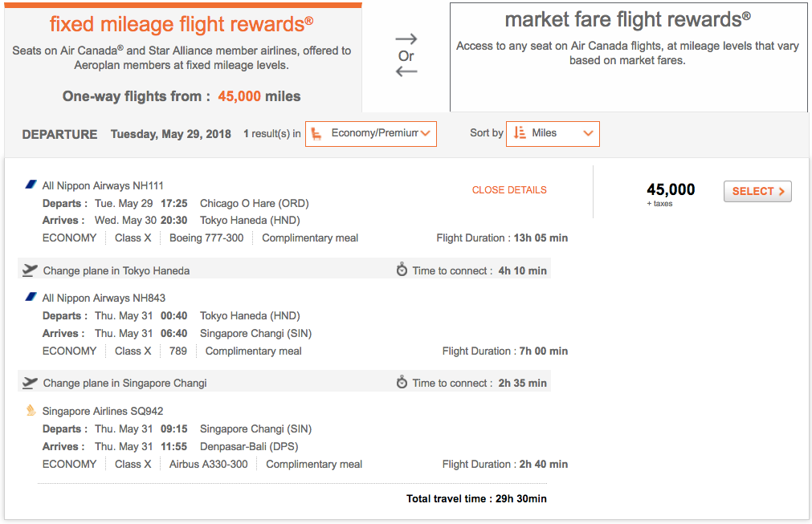This screenshot has width=812, height=524.
Task: Open the Sort by Miles dropdown
Action: click(x=553, y=133)
